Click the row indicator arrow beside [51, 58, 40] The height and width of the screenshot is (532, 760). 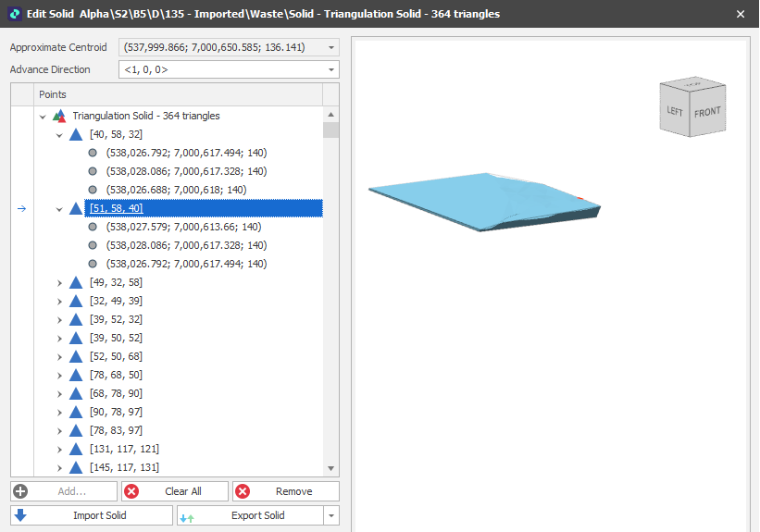pos(22,209)
